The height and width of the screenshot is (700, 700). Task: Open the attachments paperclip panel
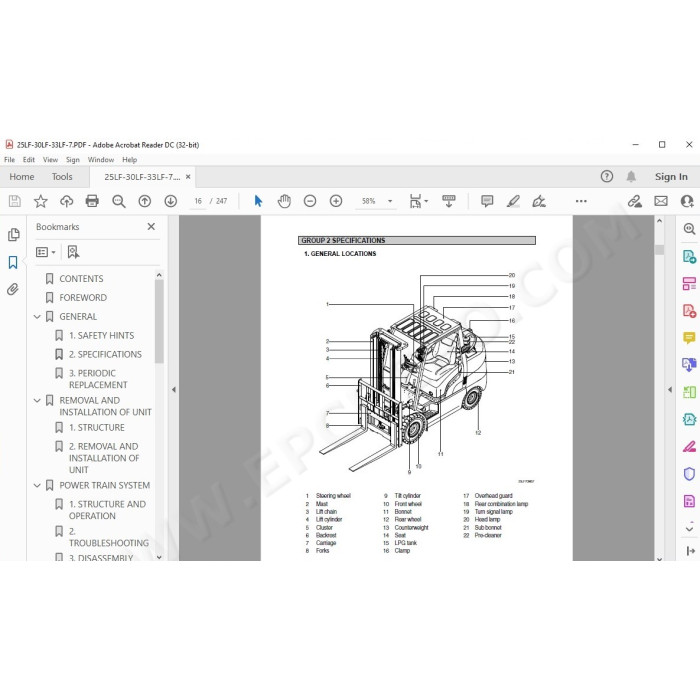(x=13, y=289)
